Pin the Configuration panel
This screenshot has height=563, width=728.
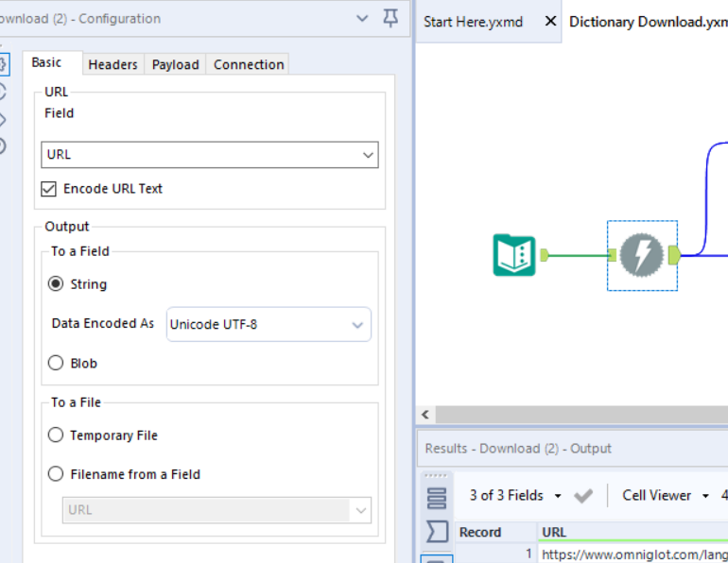[390, 18]
